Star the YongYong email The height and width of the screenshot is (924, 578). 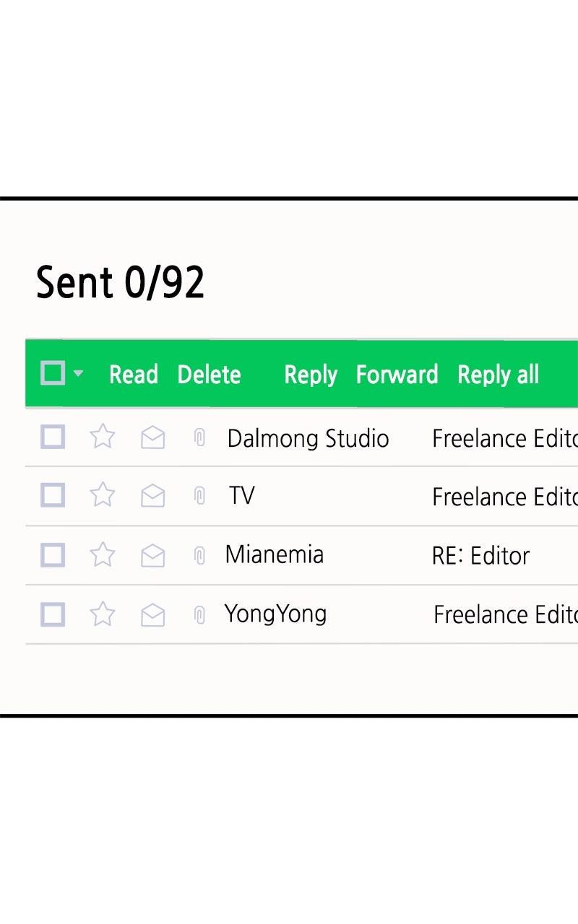pos(102,614)
